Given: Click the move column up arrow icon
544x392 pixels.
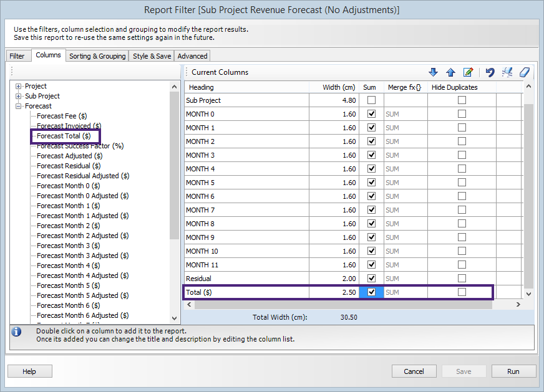Looking at the screenshot, I should 450,72.
